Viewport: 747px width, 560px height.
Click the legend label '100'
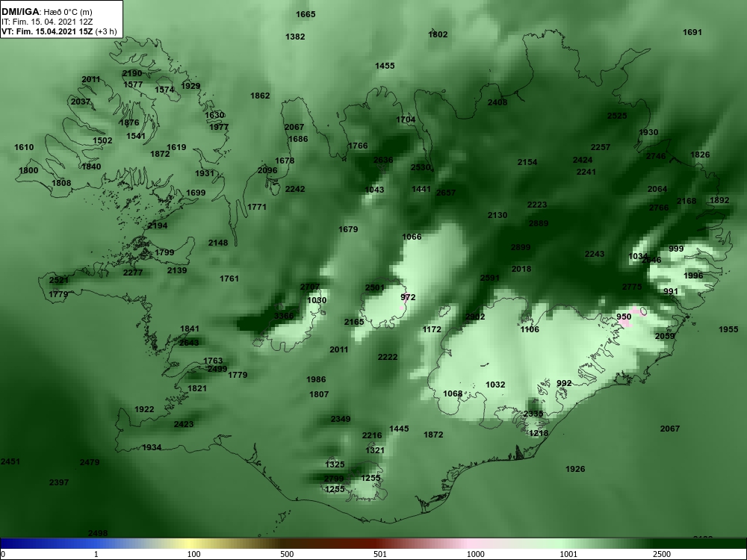194,554
